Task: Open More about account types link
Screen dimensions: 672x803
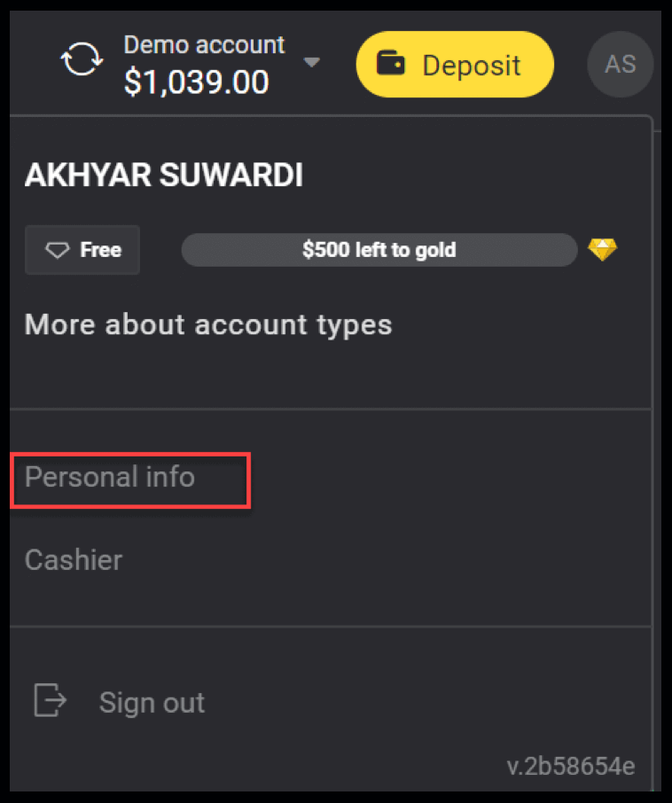Action: [x=208, y=324]
